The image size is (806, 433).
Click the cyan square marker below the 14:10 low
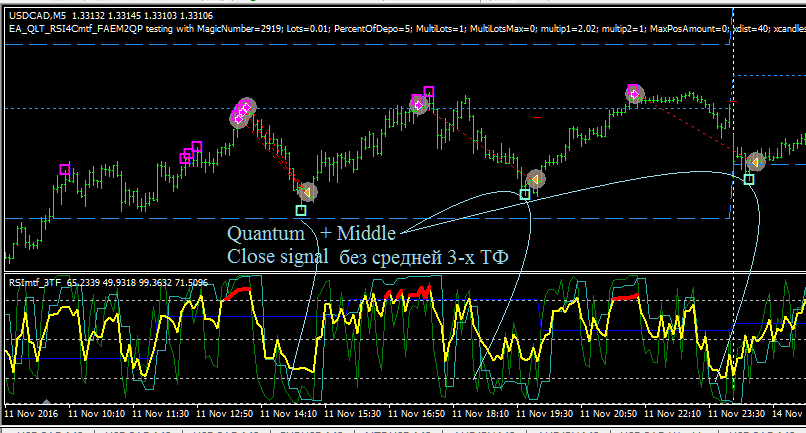[x=301, y=210]
